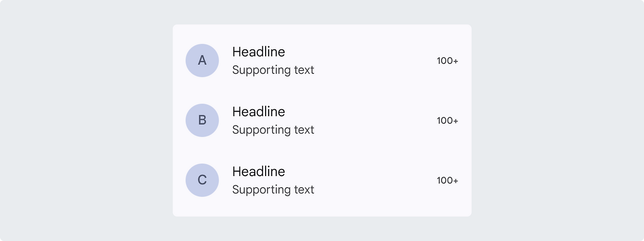Select the Headline beside avatar B
This screenshot has width=644, height=241.
point(259,112)
